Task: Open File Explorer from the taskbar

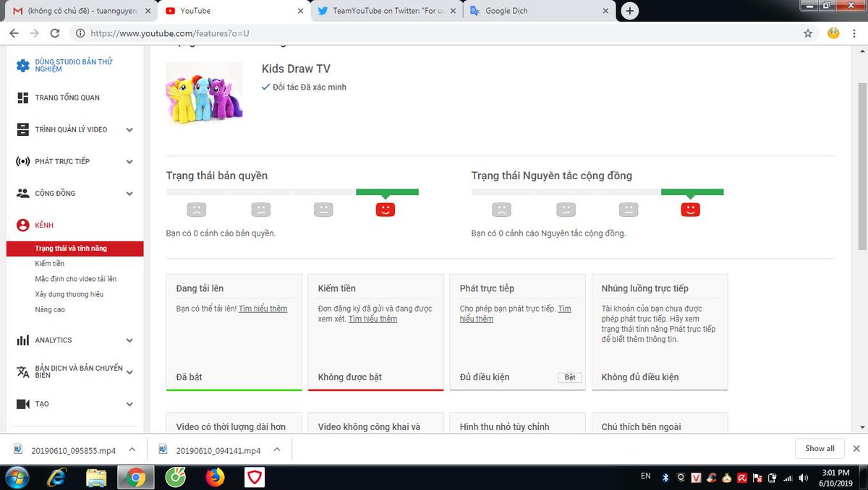Action: [96, 477]
